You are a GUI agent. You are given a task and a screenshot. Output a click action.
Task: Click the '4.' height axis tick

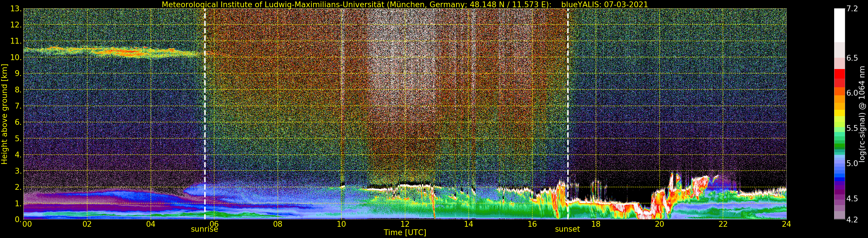[18, 155]
